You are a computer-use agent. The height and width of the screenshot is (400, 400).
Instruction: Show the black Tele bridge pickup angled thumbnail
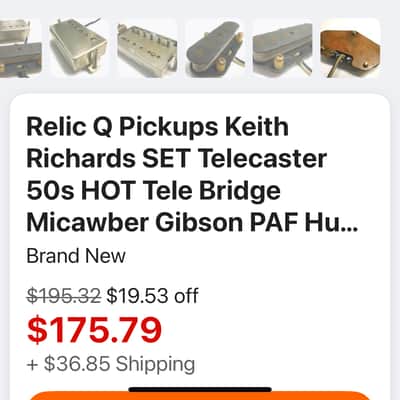coord(215,48)
